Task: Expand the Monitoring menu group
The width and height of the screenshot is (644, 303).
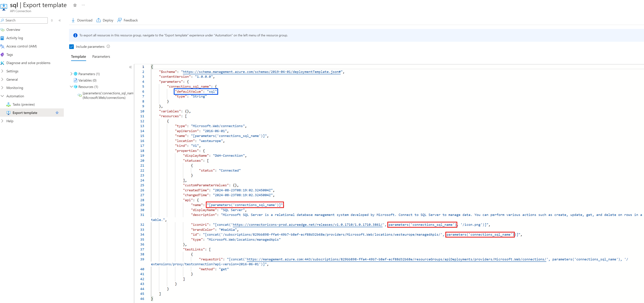Action: (2, 88)
